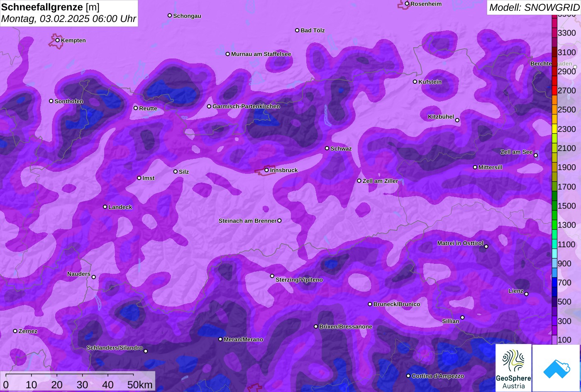This screenshot has width=581, height=392.
Task: Select the Schongau marker dot
Action: point(170,15)
